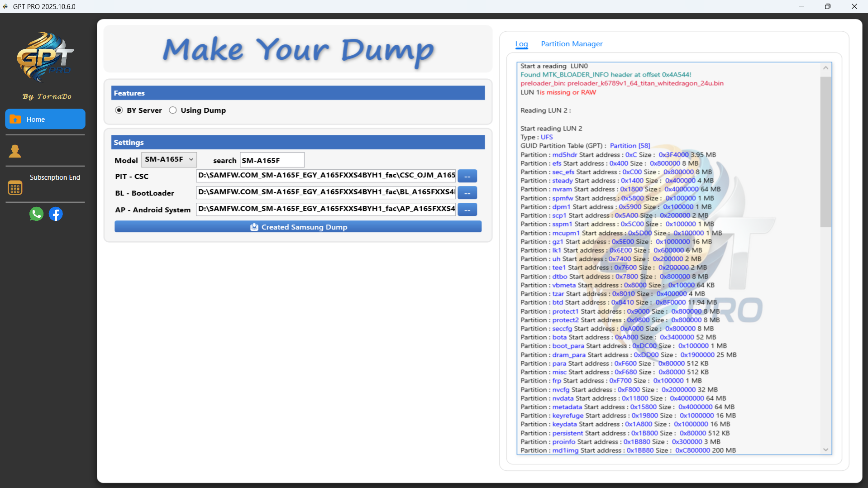Browse for the PIT - CSC file
The image size is (868, 488).
pos(467,176)
